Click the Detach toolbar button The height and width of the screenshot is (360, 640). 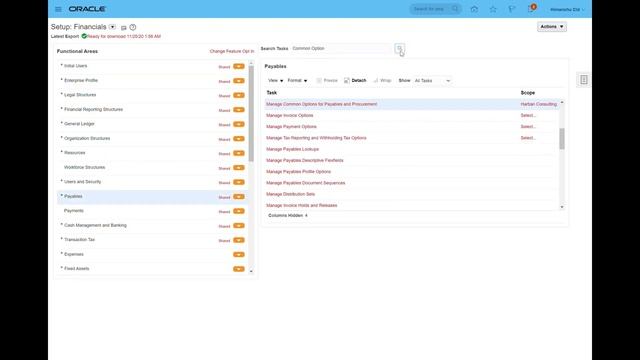[x=355, y=80]
